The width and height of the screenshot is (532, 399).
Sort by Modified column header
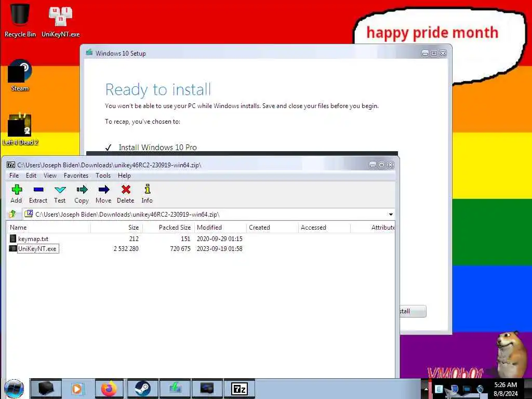coord(220,228)
